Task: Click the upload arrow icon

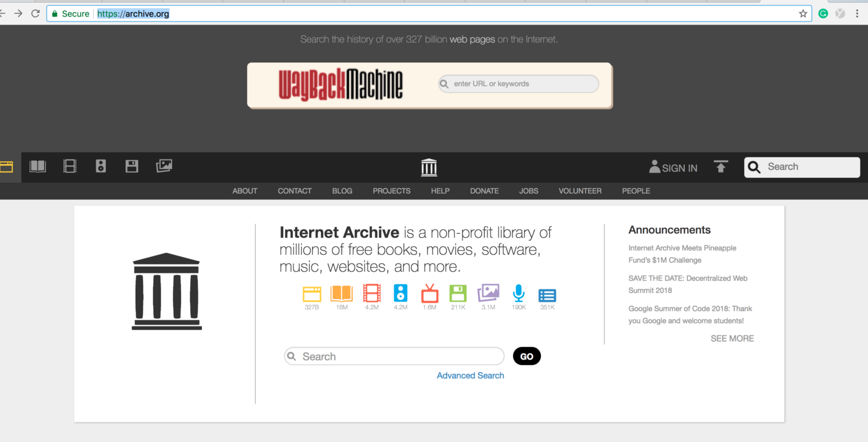Action: (x=721, y=166)
